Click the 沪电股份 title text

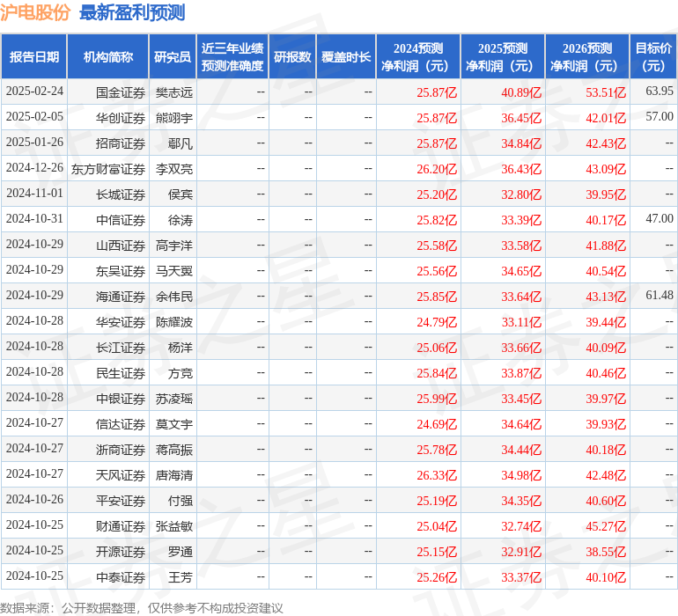(35, 12)
